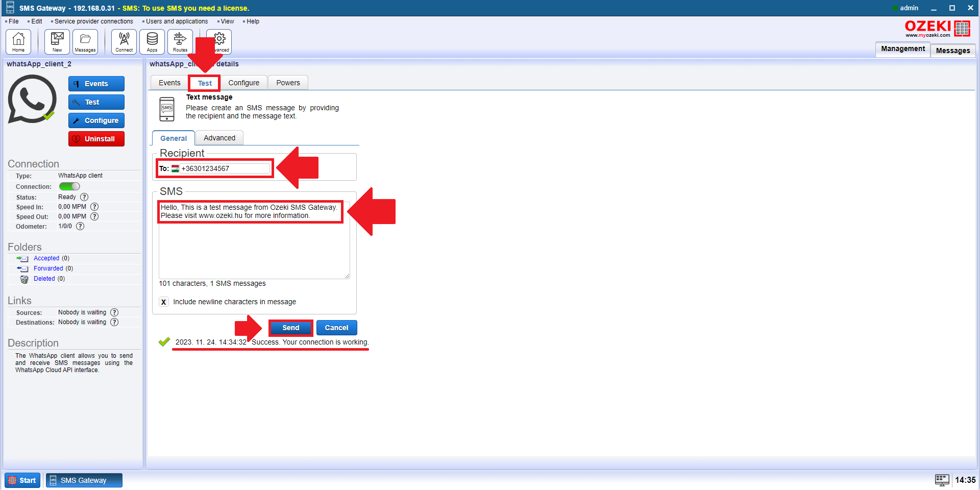This screenshot has height=490, width=980.
Task: Click the Connect antenna toolbar icon
Action: pos(124,41)
